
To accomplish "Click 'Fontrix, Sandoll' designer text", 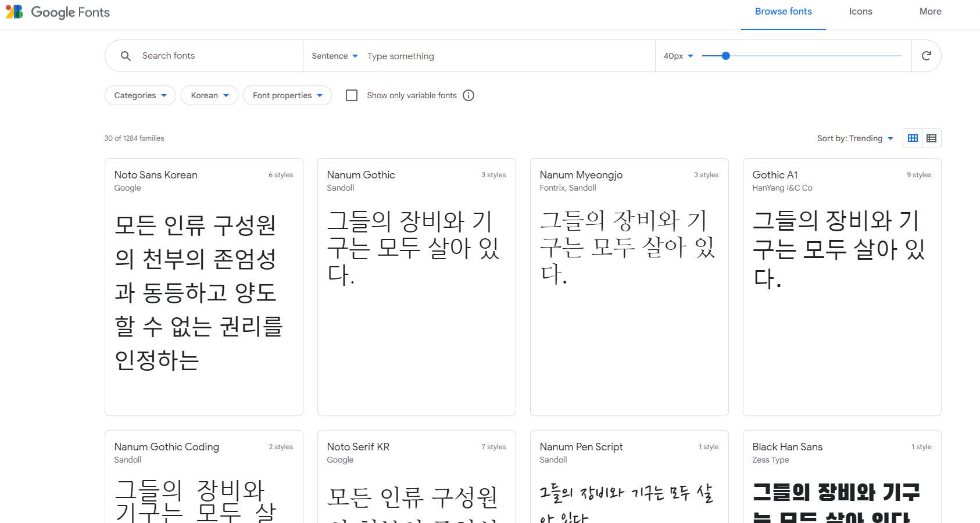I will pos(568,188).
